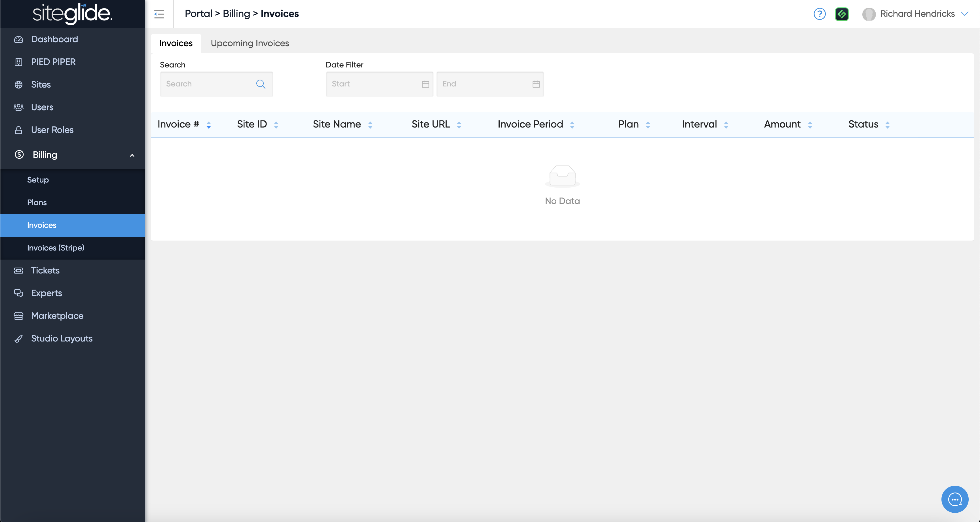Toggle sort on Status column

(887, 125)
